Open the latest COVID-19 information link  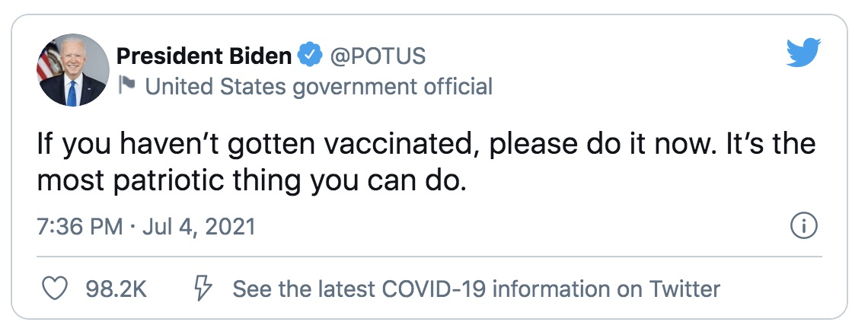[476, 289]
